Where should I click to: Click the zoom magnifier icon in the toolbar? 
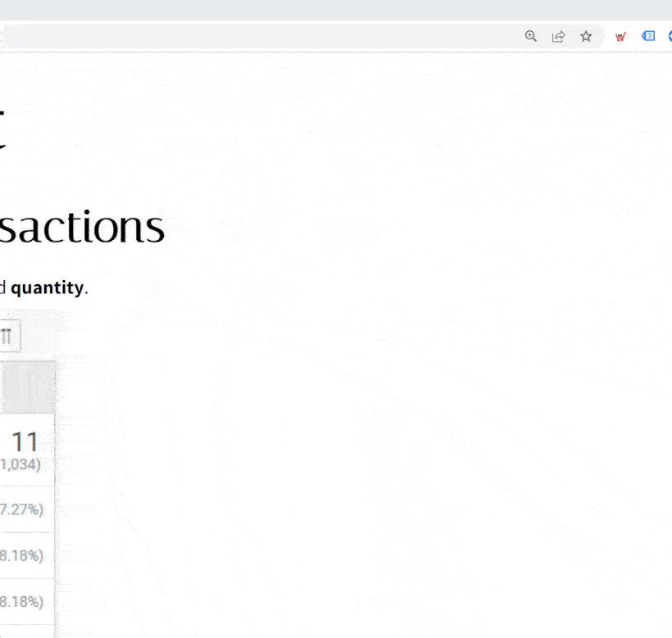[530, 36]
